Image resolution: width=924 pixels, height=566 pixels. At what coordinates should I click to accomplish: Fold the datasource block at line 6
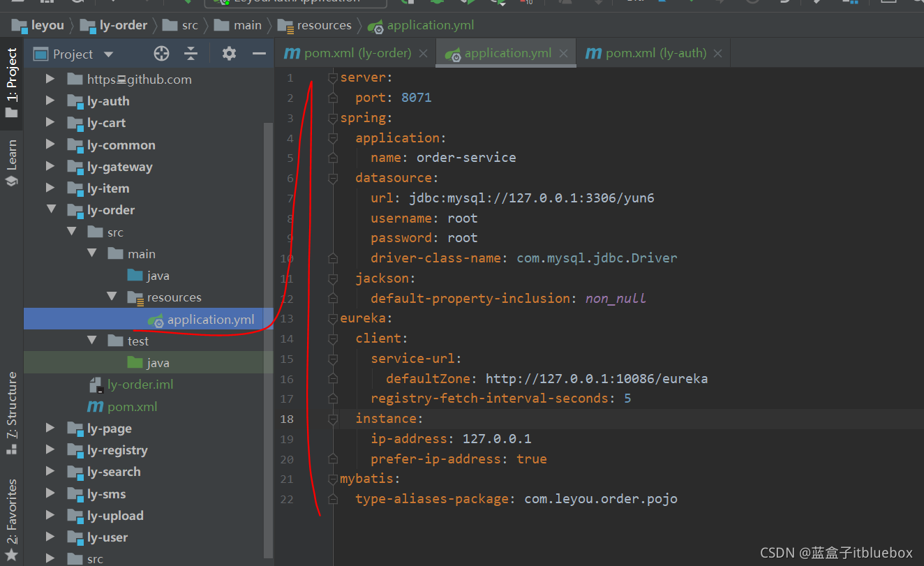click(333, 178)
